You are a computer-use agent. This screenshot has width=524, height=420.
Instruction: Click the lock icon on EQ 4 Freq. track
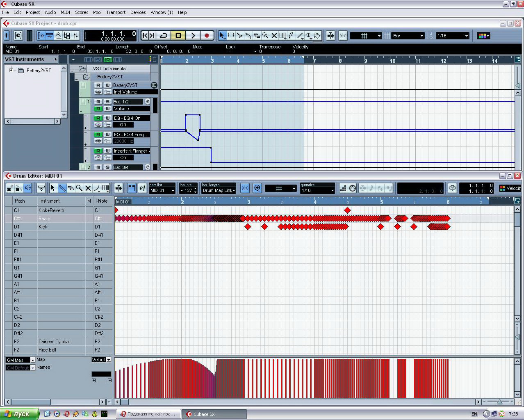tap(107, 141)
